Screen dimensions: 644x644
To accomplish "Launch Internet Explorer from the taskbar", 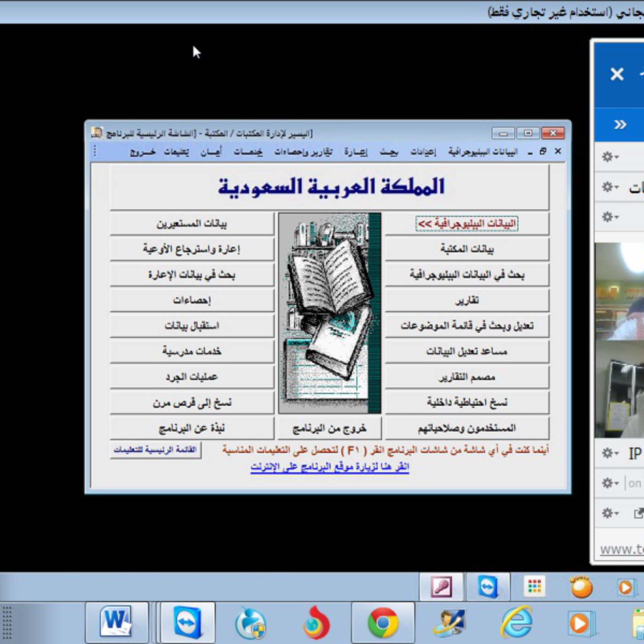I will [x=516, y=623].
